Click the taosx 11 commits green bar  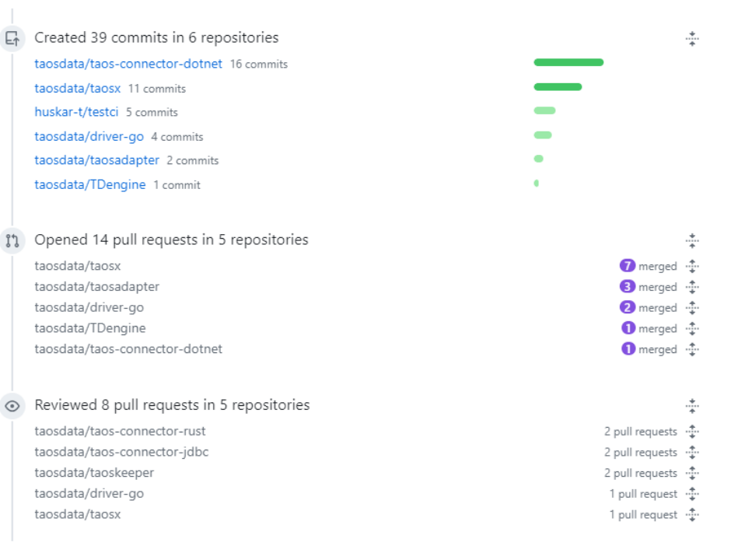coord(558,86)
